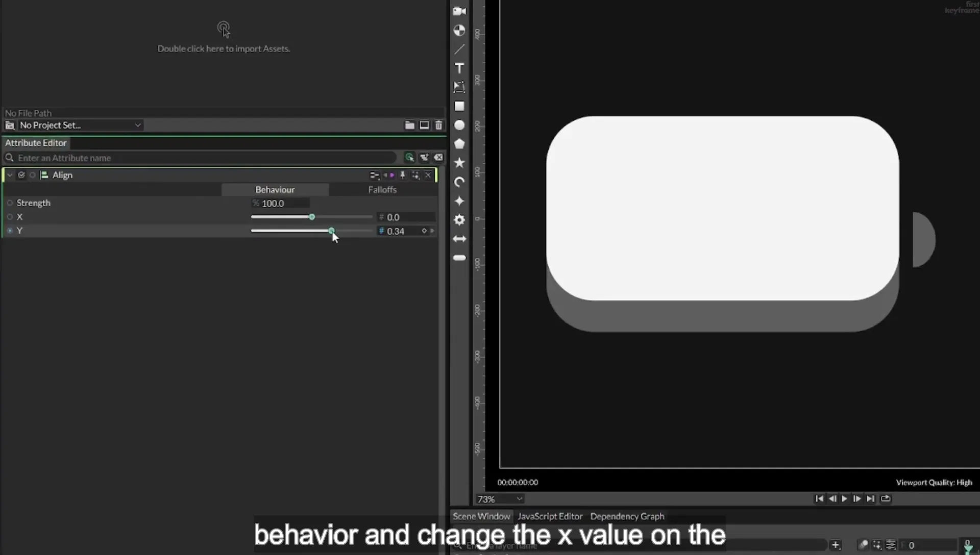Click the X attribute slider handle

312,217
